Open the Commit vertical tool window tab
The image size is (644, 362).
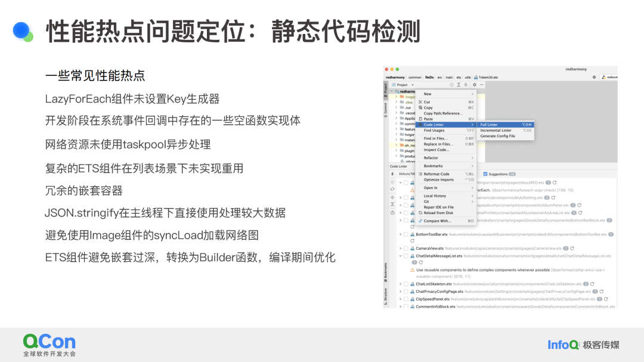[x=386, y=110]
